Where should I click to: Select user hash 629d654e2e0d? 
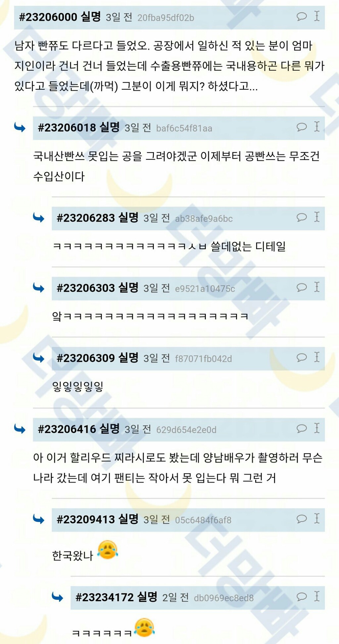186,430
